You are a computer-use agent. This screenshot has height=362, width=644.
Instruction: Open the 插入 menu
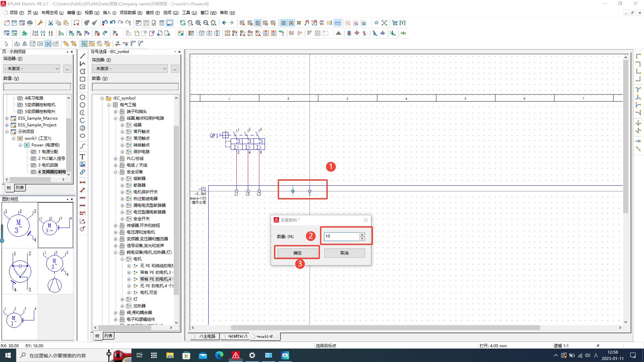[x=109, y=13]
